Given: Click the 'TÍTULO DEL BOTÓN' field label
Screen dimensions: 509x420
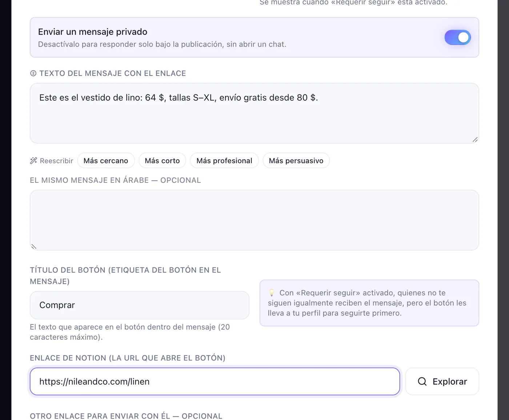Looking at the screenshot, I should 125,276.
